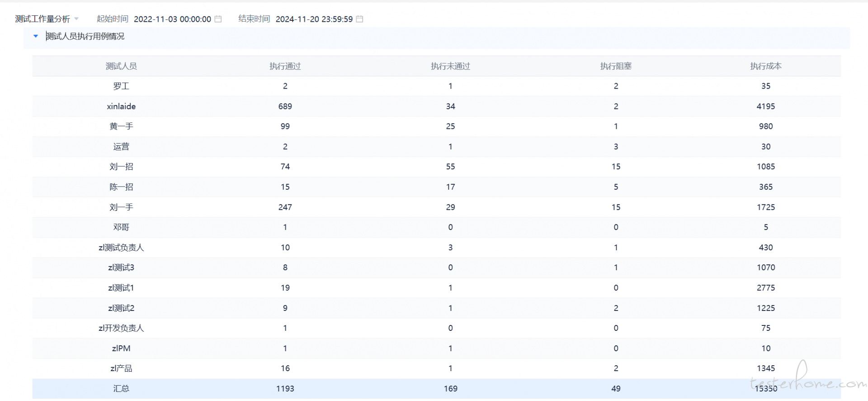
Task: Click the 测试工作量分析 report title
Action: pyautogui.click(x=42, y=19)
